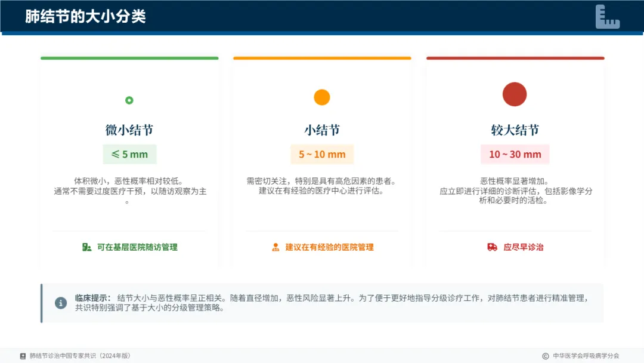Click the line 通常不需要过度医疗干预，以随访观察为主
Image resolution: width=644 pixels, height=363 pixels.
(130, 191)
